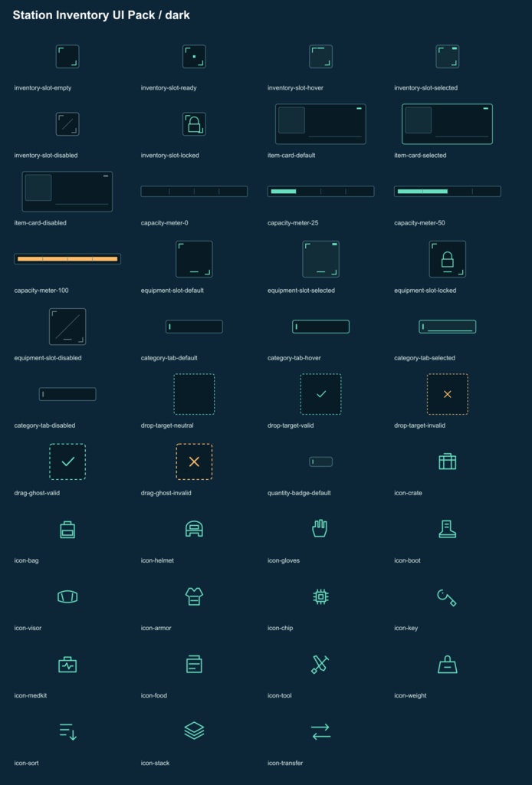Click the category-tab-default graphic
Viewport: 532px width, 785px height.
(194, 327)
